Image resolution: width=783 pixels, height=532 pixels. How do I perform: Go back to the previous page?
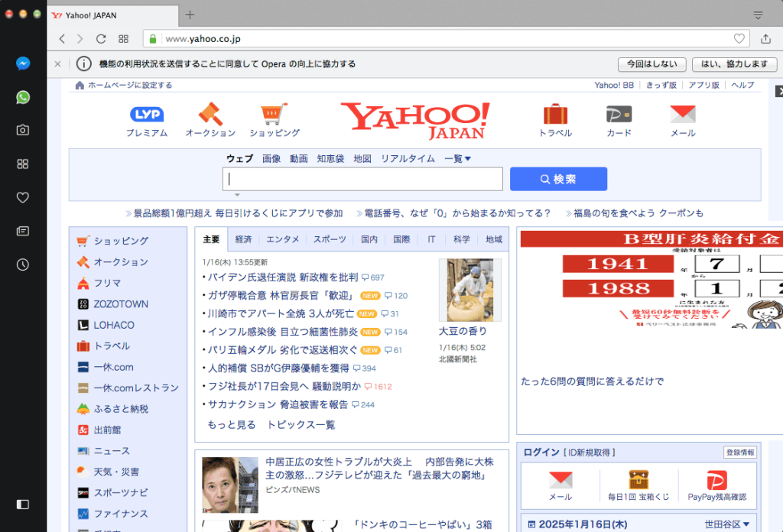click(x=62, y=39)
